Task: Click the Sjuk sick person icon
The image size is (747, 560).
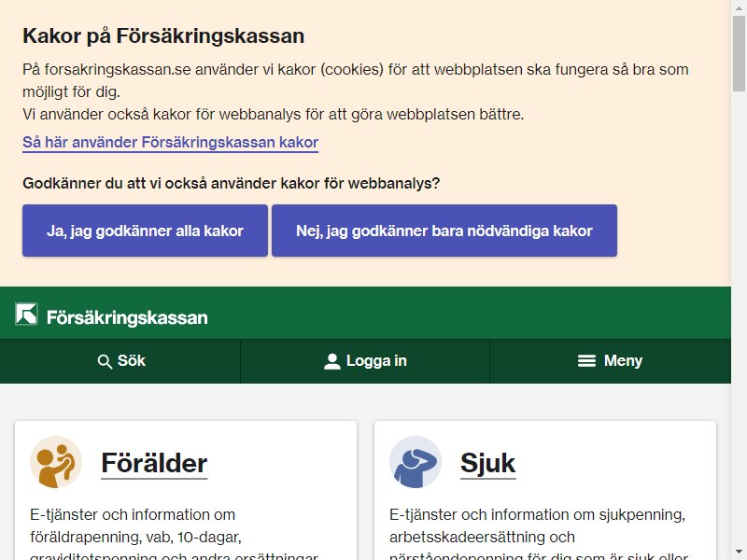Action: tap(415, 462)
